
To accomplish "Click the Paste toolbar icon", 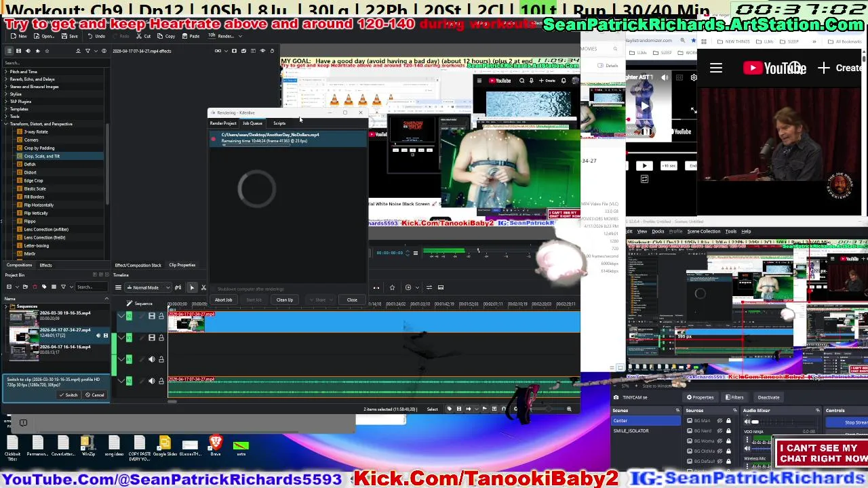I will tap(191, 36).
